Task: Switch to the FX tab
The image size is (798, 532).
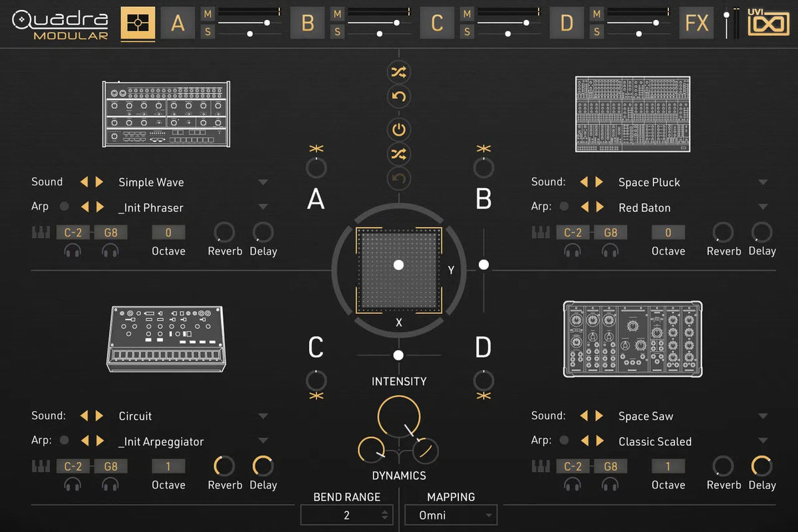Action: point(696,22)
